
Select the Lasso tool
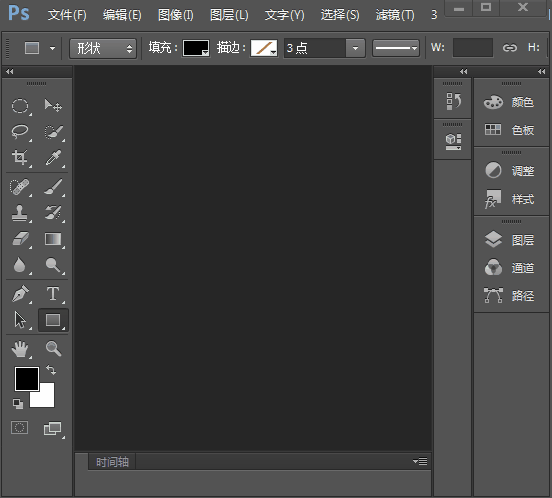(20, 132)
